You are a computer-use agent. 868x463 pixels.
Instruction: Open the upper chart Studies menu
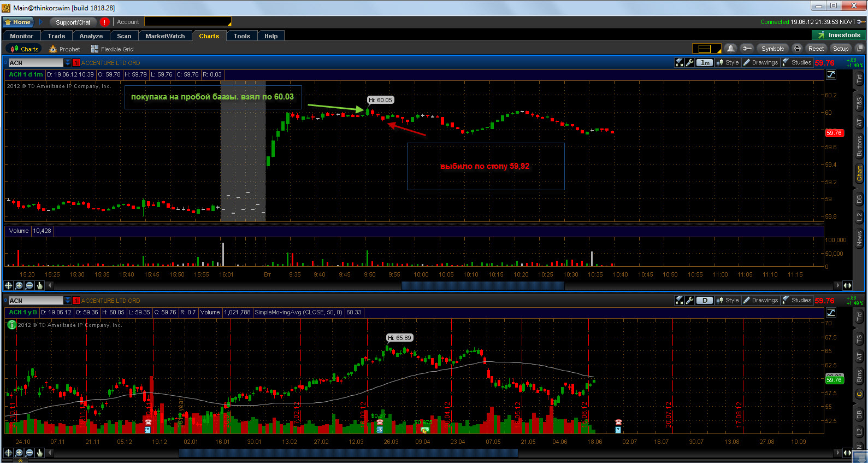(x=796, y=63)
